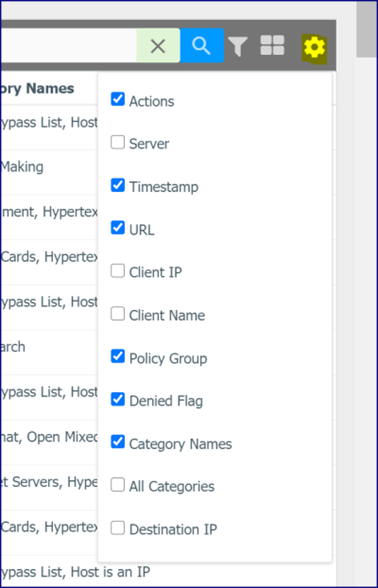Click inside the search input field
Screen dimensions: 378x588
tap(68, 45)
